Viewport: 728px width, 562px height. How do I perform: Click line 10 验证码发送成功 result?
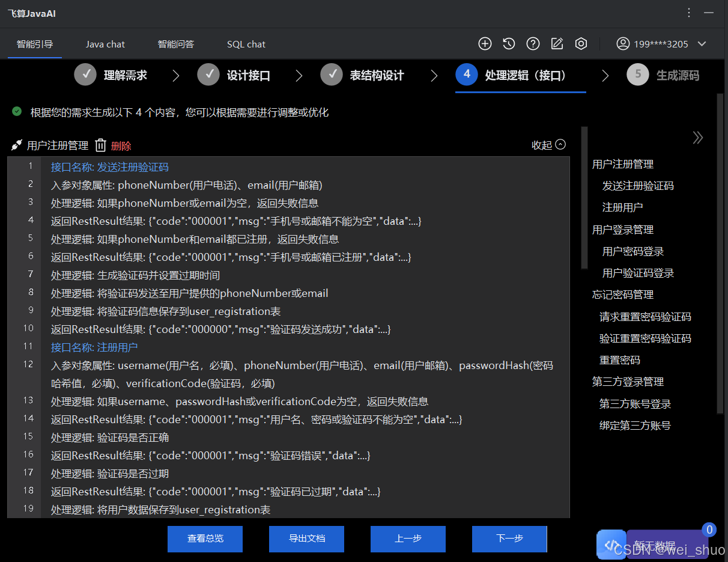[221, 329]
